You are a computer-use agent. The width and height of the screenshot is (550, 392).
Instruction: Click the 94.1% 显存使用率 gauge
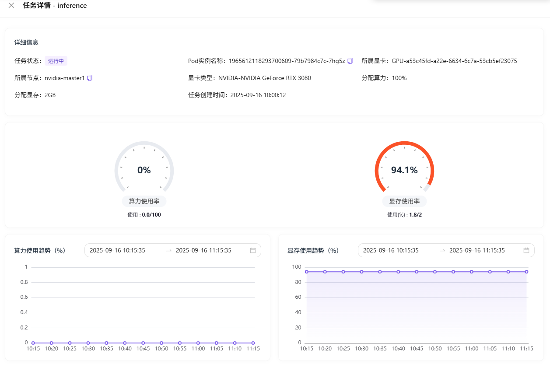(404, 170)
